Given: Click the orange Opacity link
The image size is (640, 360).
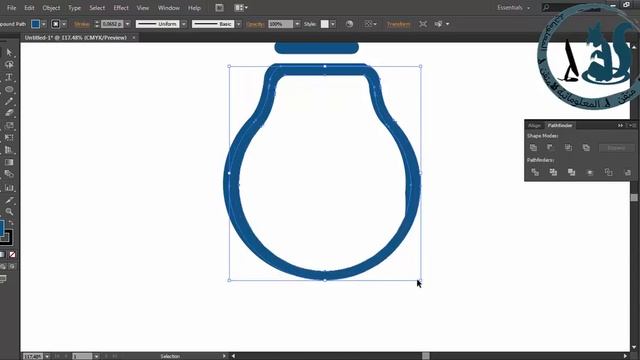Looking at the screenshot, I should (x=256, y=24).
